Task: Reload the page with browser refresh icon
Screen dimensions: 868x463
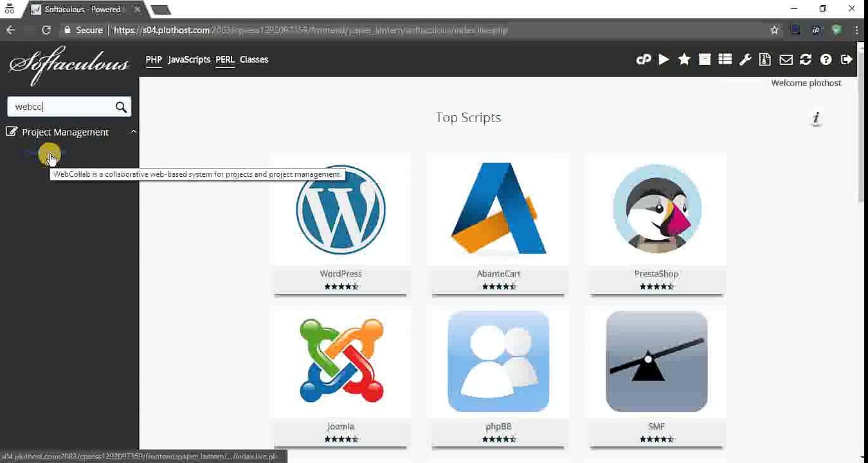Action: 46,30
